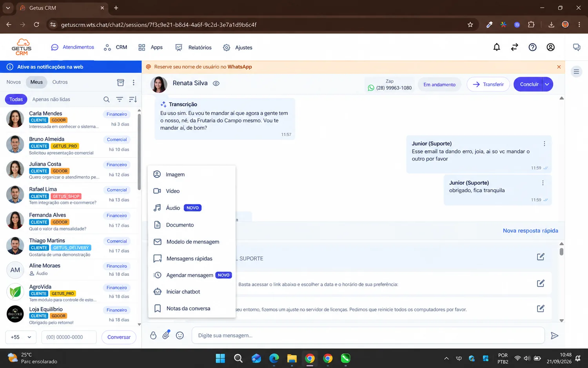Image resolution: width=588 pixels, height=368 pixels.
Task: Click the quick replies panel scrollbar
Action: coord(561,251)
